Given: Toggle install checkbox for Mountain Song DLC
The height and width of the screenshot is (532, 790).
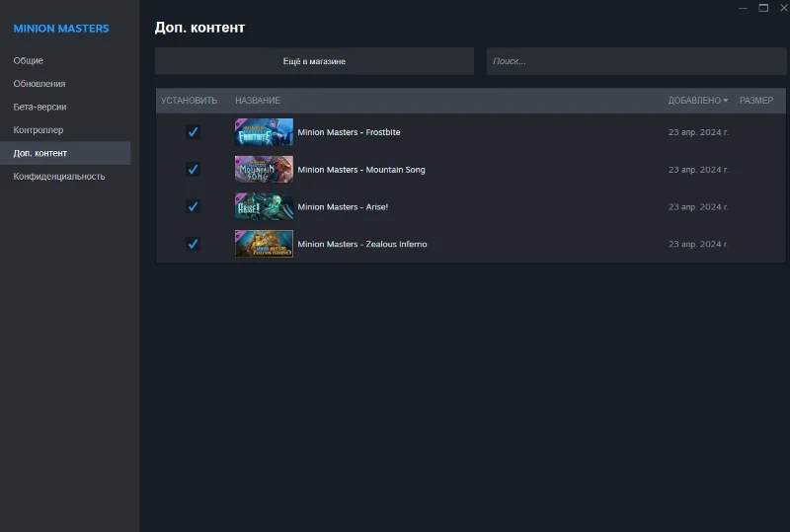Looking at the screenshot, I should pos(193,170).
